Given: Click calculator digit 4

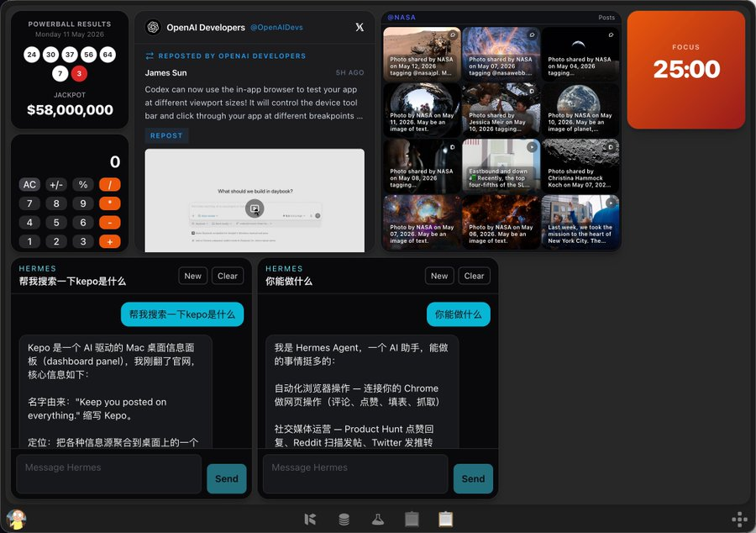Looking at the screenshot, I should pyautogui.click(x=29, y=223).
